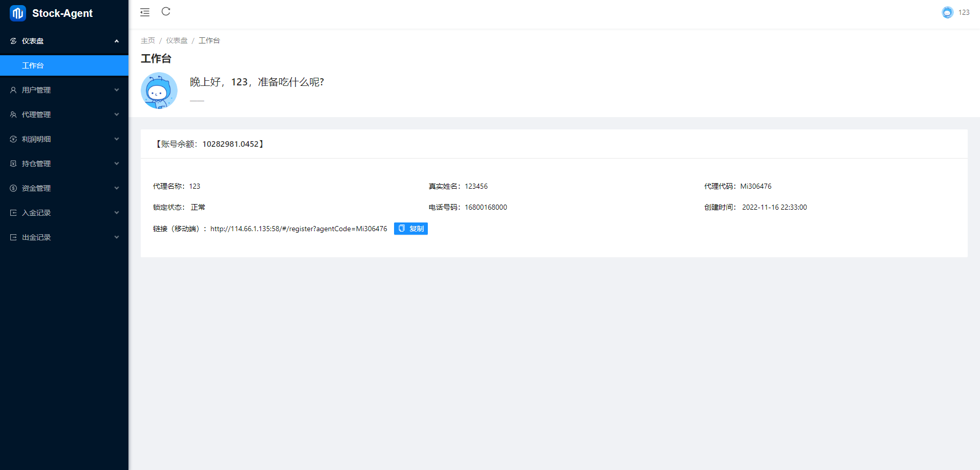The width and height of the screenshot is (980, 470).
Task: Click the 入金记录 sidebar icon
Action: pyautogui.click(x=13, y=213)
